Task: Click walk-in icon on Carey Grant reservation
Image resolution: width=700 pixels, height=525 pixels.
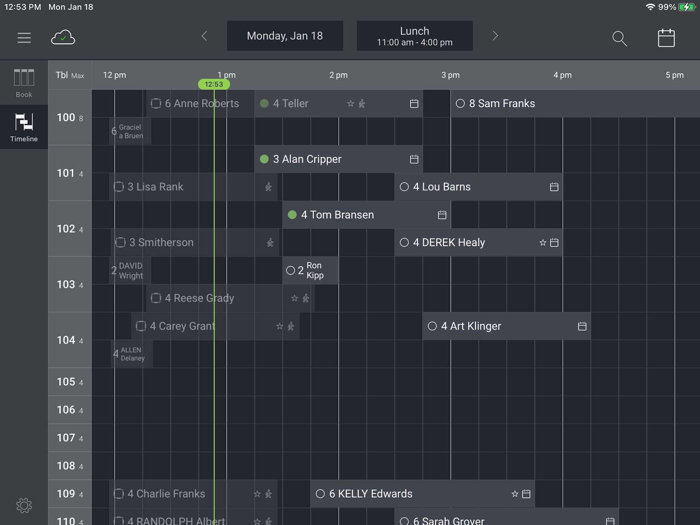Action: [x=291, y=326]
